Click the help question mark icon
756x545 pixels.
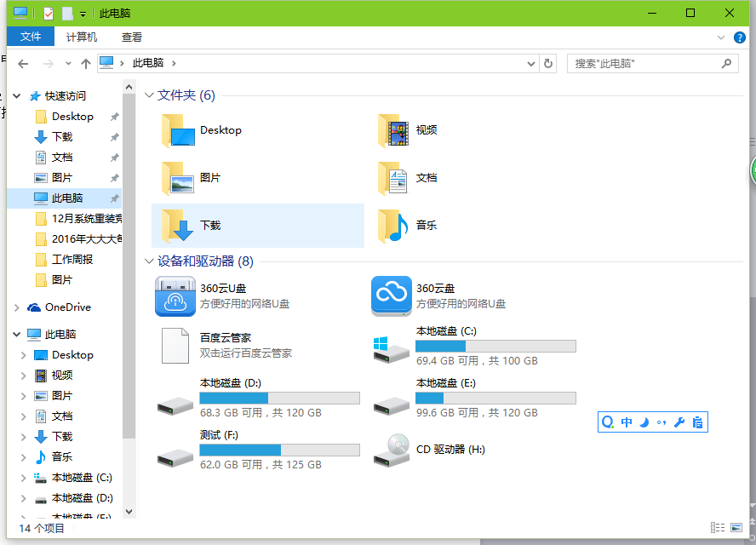pyautogui.click(x=739, y=37)
